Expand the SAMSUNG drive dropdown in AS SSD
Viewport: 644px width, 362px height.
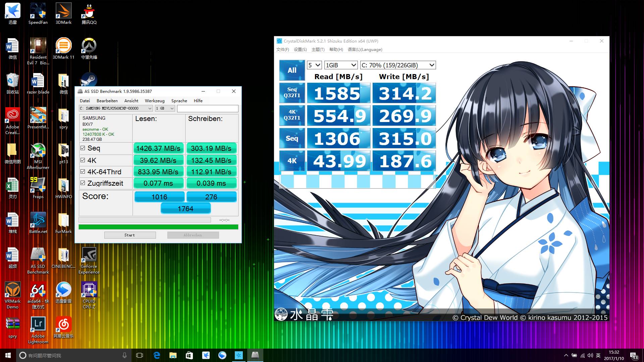coord(150,108)
